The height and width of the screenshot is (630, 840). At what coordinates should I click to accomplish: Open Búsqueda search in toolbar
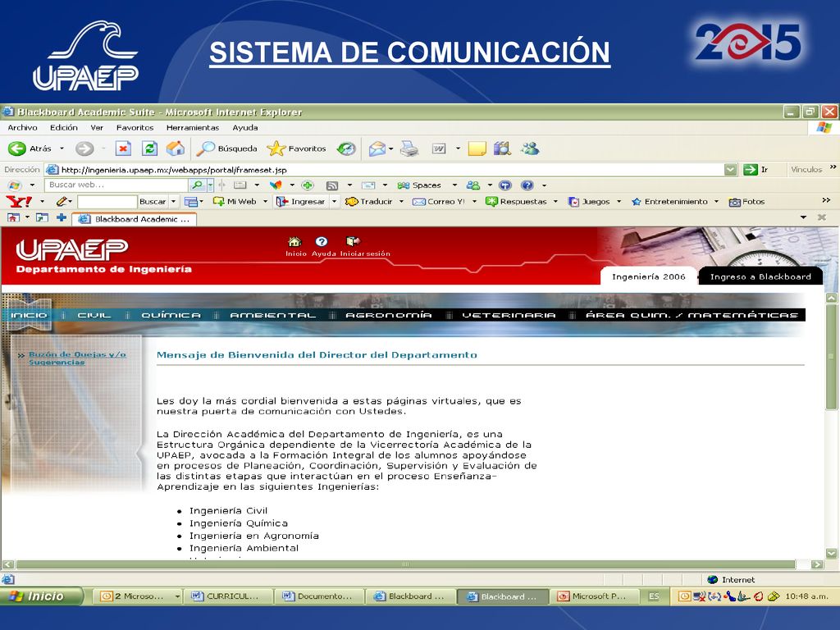click(x=226, y=148)
